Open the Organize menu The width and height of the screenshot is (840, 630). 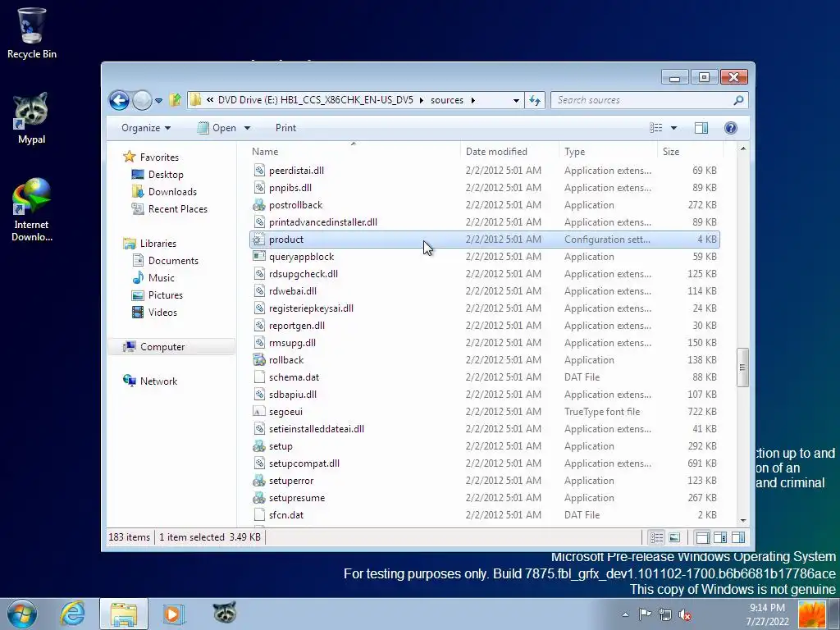(146, 128)
